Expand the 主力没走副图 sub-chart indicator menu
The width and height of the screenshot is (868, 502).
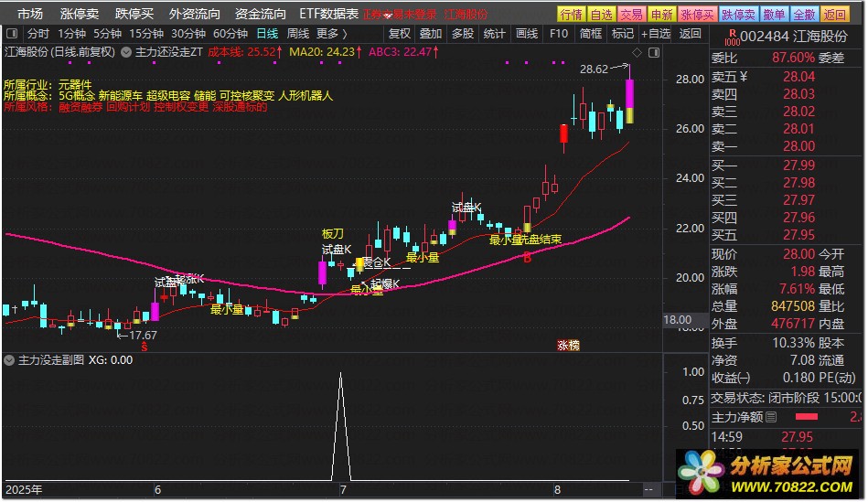point(9,360)
